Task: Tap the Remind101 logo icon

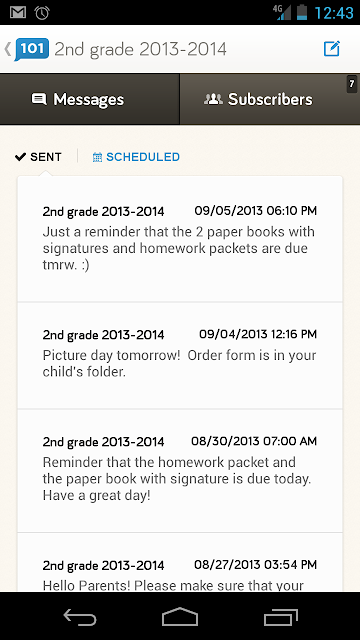Action: coord(32,49)
